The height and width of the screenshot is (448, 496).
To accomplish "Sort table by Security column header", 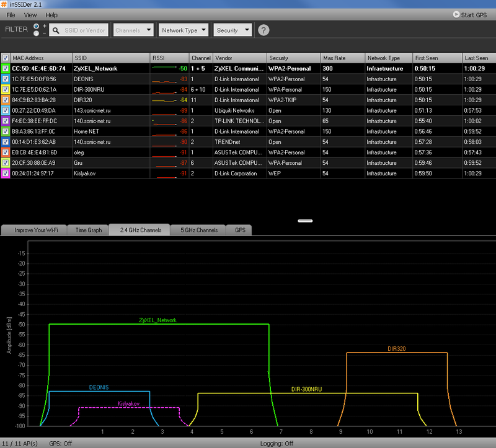I will coord(294,58).
